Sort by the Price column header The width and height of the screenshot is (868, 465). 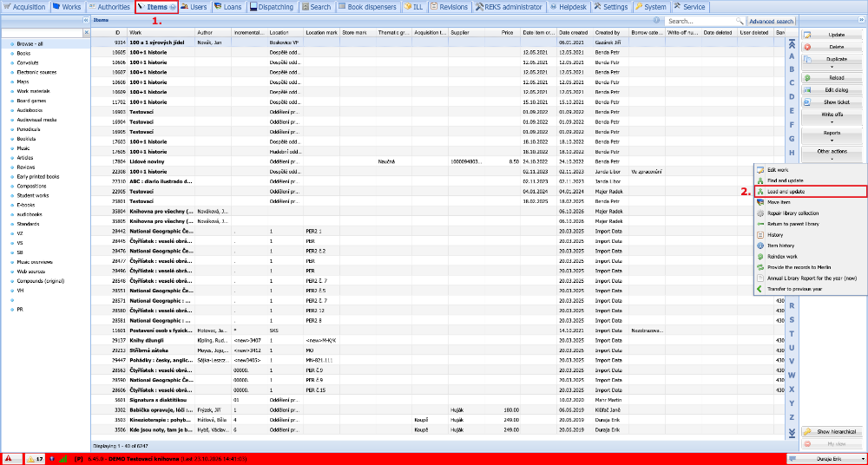click(503, 33)
